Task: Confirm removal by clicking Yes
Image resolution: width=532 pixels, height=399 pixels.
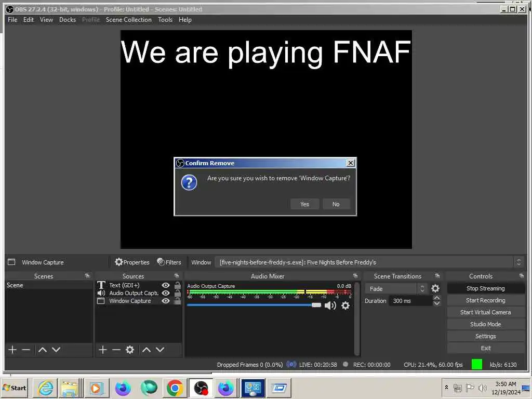Action: click(x=304, y=204)
